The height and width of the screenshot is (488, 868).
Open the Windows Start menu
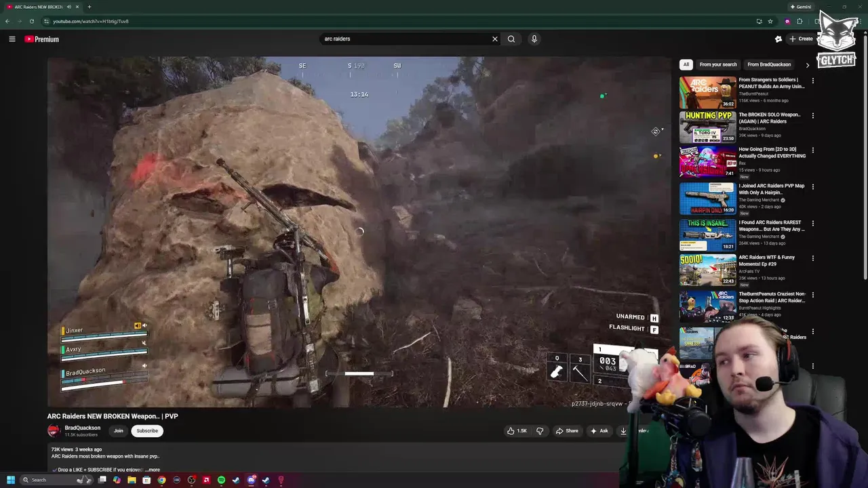11,480
